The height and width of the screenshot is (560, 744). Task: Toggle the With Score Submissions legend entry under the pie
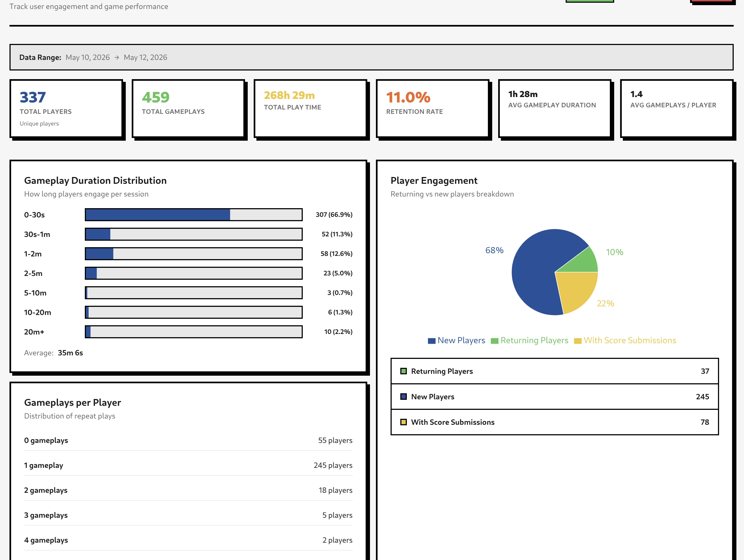[x=625, y=340]
